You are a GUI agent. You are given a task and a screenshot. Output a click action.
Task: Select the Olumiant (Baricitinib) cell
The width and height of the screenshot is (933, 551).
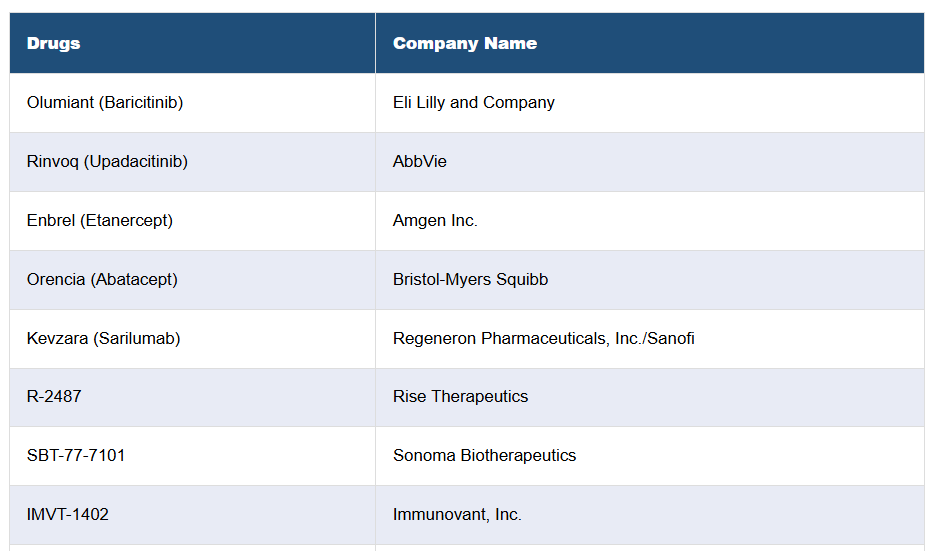pyautogui.click(x=105, y=102)
